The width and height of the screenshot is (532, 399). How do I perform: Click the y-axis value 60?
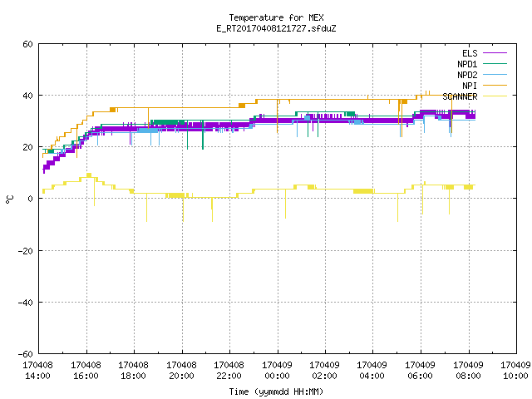pos(27,44)
